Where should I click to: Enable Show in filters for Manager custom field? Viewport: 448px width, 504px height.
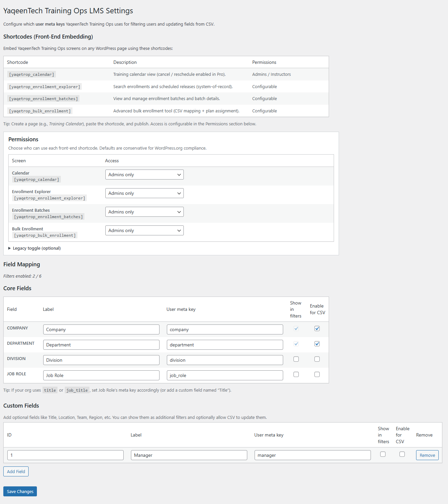[383, 454]
